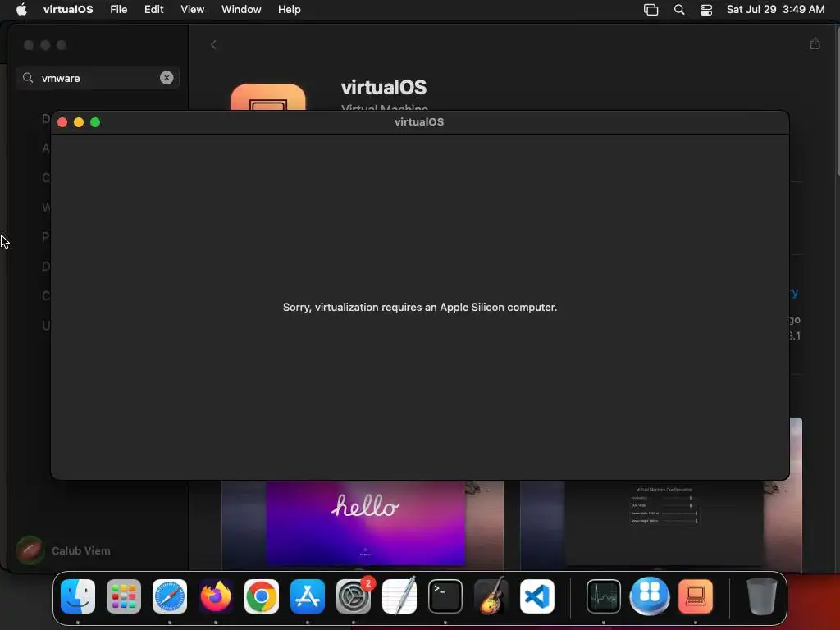
Task: Open Google Chrome from the Dock
Action: (x=262, y=596)
